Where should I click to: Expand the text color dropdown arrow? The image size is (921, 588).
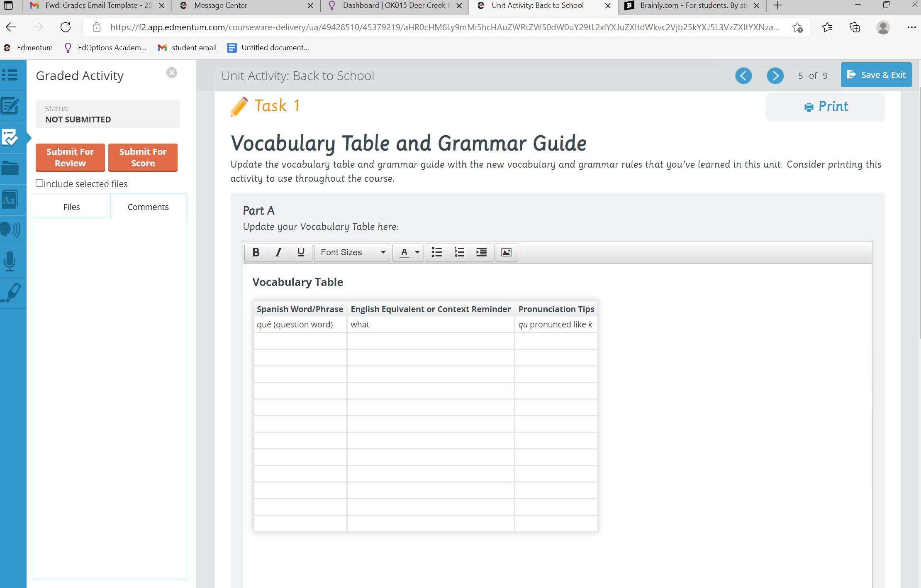click(x=417, y=252)
